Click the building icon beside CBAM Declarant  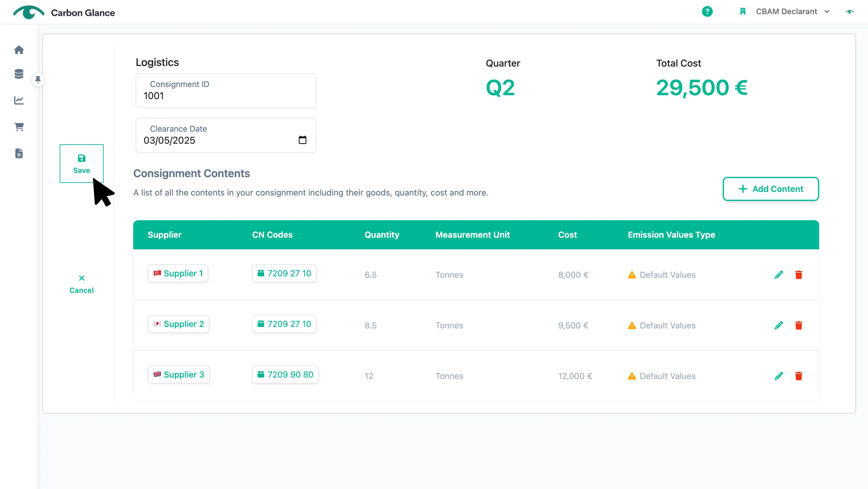[743, 11]
